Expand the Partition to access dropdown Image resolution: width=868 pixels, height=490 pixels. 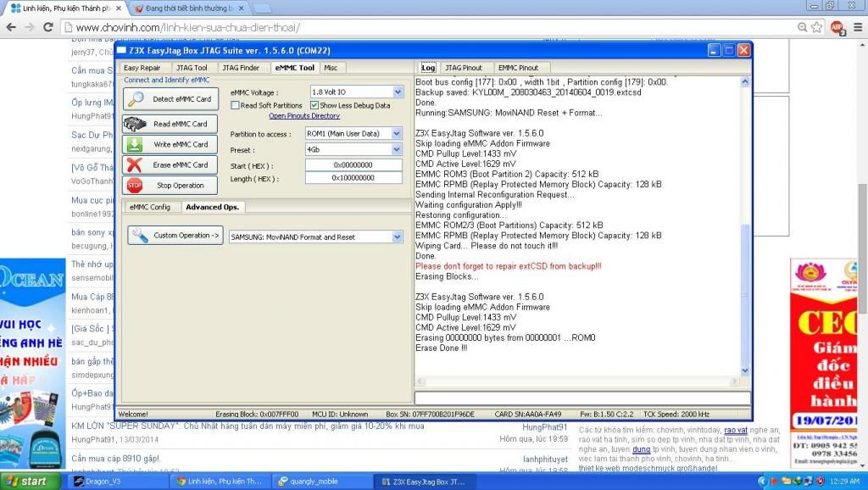point(397,133)
